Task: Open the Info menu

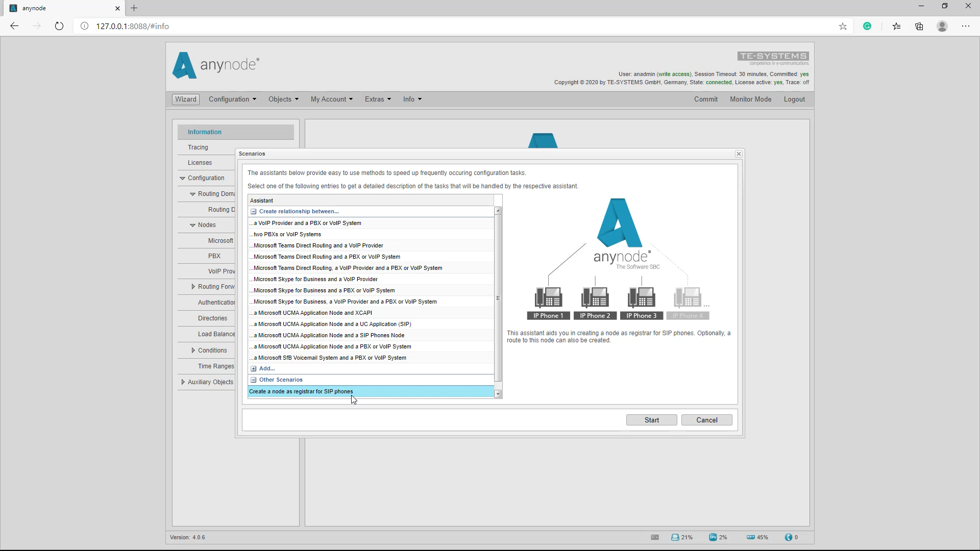Action: (412, 99)
